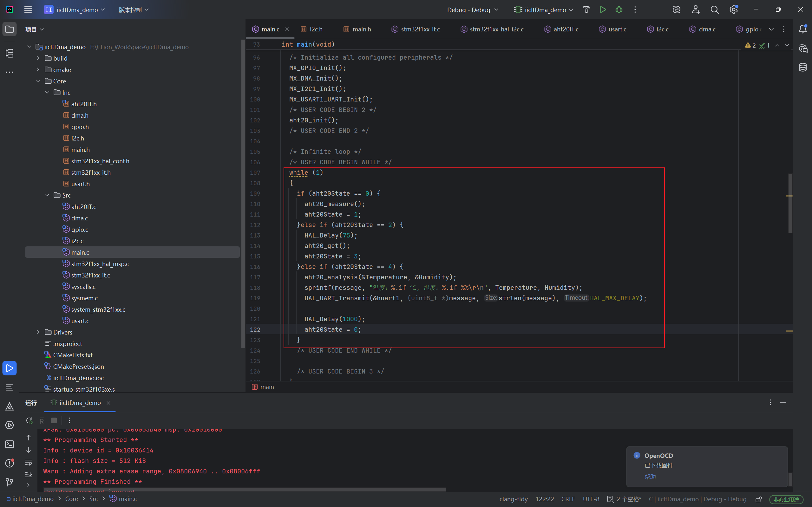Open the Terminal tool window icon

click(x=10, y=444)
